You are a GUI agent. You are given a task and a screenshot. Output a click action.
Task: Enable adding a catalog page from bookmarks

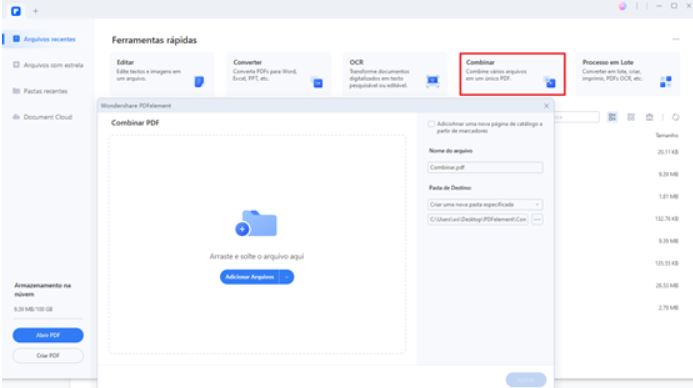tap(431, 124)
